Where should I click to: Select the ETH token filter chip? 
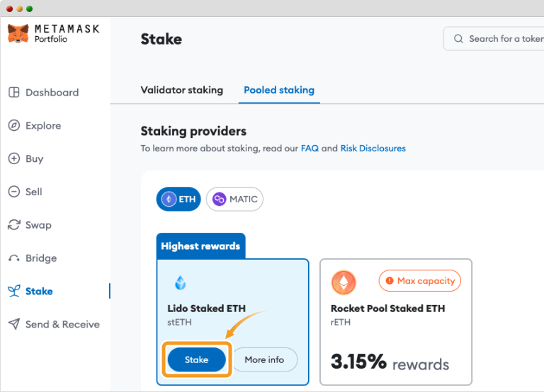(x=178, y=200)
